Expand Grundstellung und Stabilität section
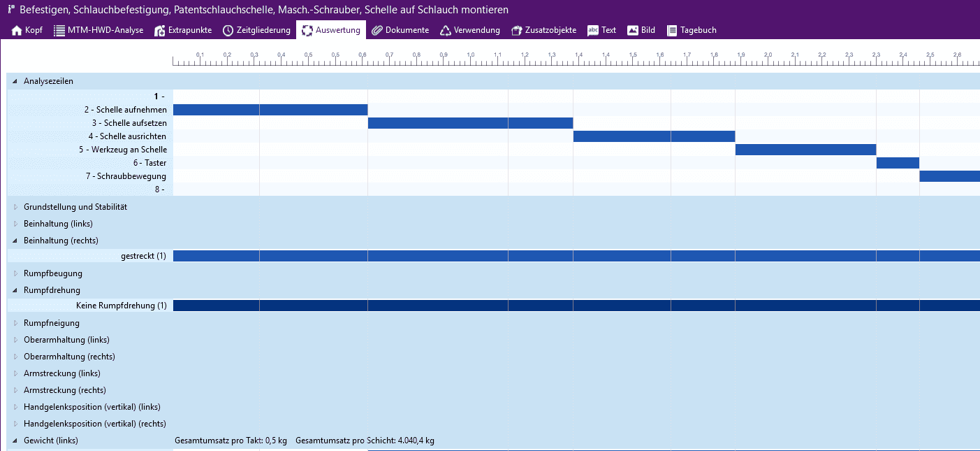Image resolution: width=980 pixels, height=451 pixels. (15, 207)
